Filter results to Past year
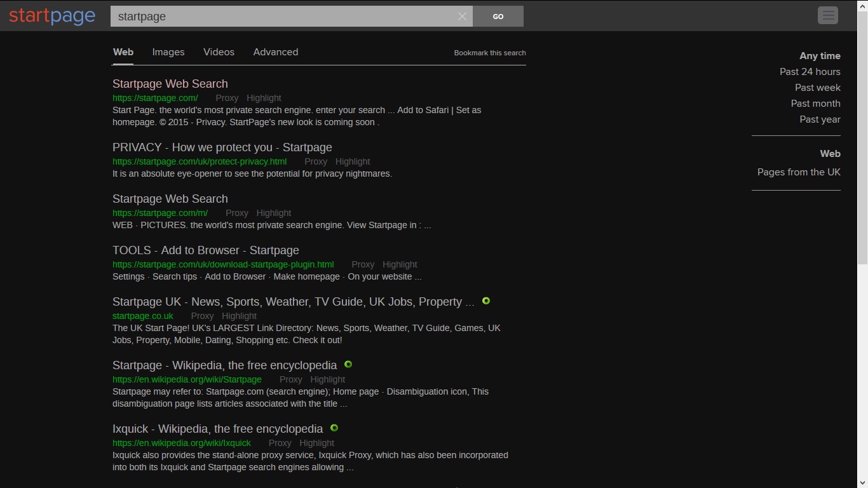868x488 pixels. tap(820, 119)
